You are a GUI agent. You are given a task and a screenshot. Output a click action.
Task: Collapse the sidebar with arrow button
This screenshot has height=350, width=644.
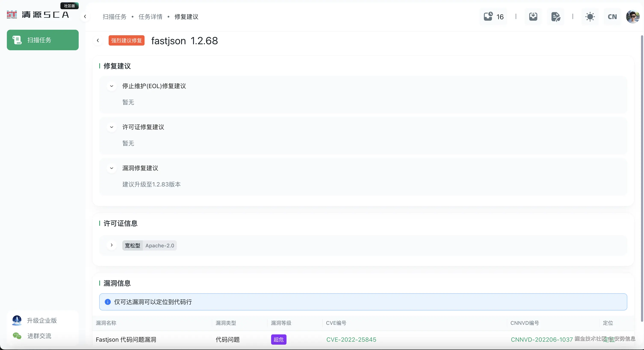click(85, 16)
